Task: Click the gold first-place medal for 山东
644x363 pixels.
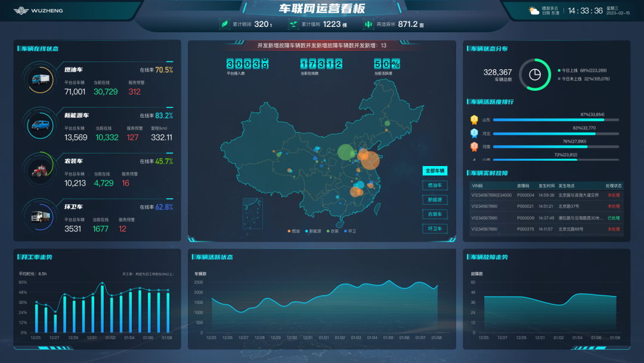Action: click(x=474, y=119)
